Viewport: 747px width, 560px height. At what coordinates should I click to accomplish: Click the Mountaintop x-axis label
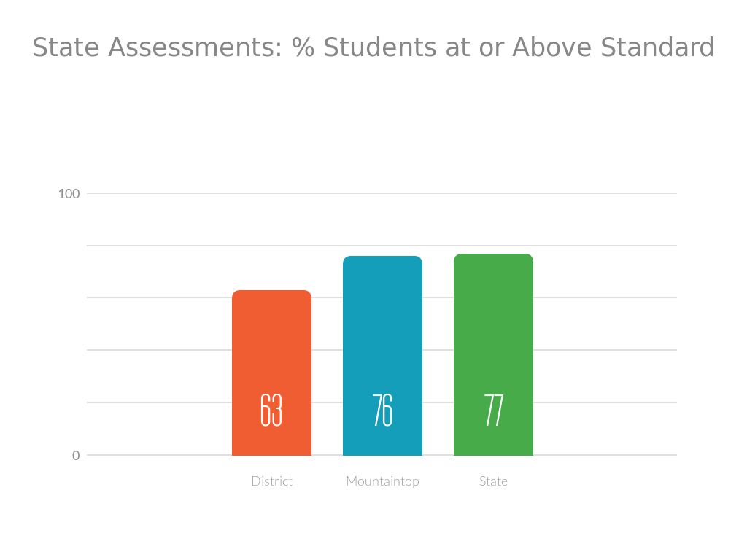coord(382,481)
